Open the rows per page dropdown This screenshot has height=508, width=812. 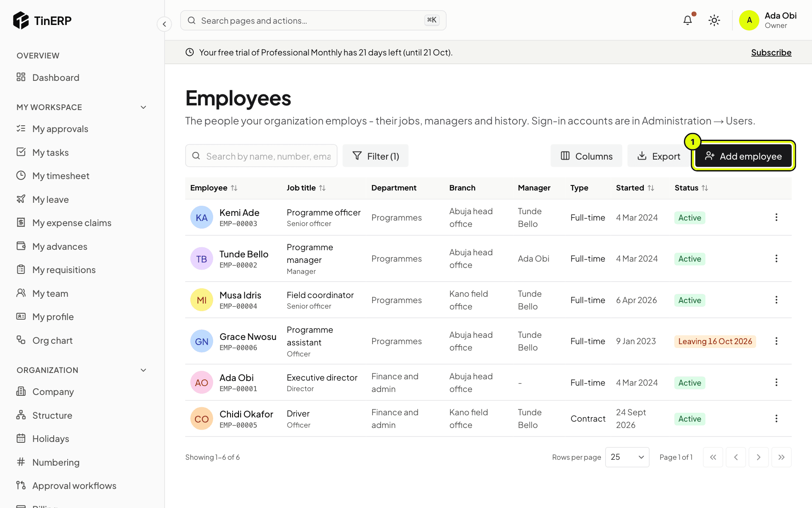click(x=627, y=457)
